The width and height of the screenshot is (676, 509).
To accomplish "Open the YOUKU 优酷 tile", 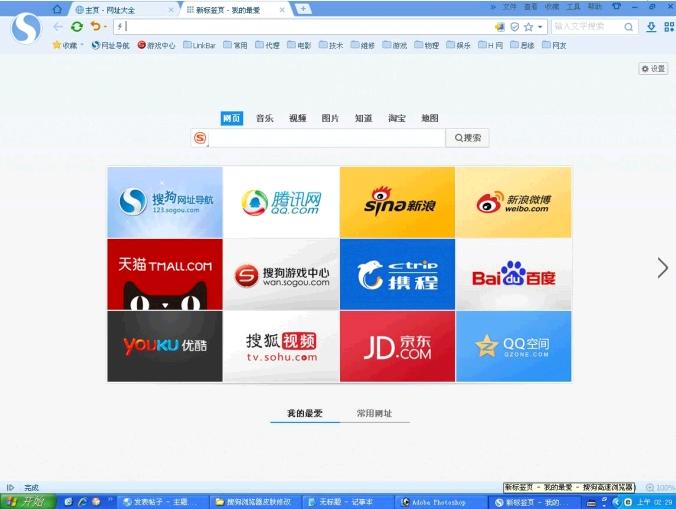I will 165,346.
